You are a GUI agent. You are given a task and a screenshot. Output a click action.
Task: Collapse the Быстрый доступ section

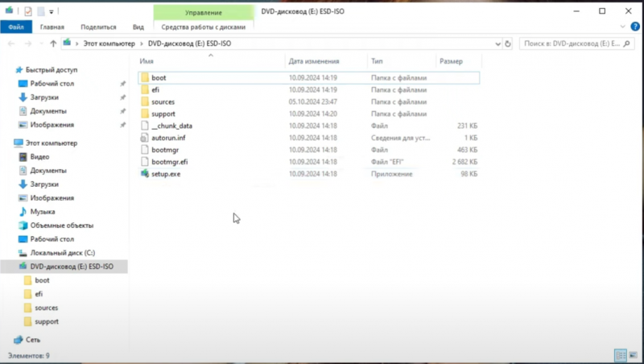click(x=8, y=70)
